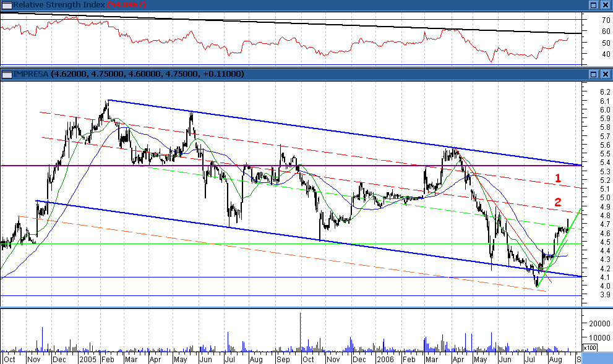Click the Sep label on date axis

pos(283,359)
